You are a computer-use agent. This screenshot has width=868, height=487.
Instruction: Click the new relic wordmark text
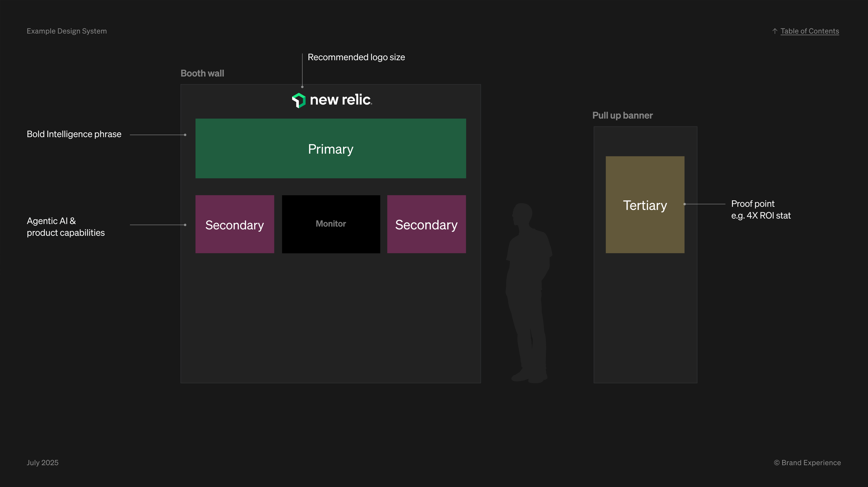coord(341,100)
